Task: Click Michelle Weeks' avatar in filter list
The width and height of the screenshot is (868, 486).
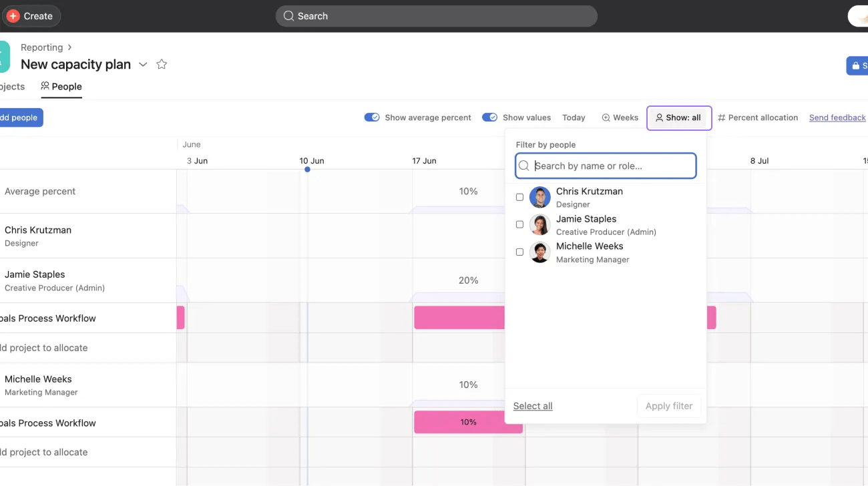Action: pos(539,252)
